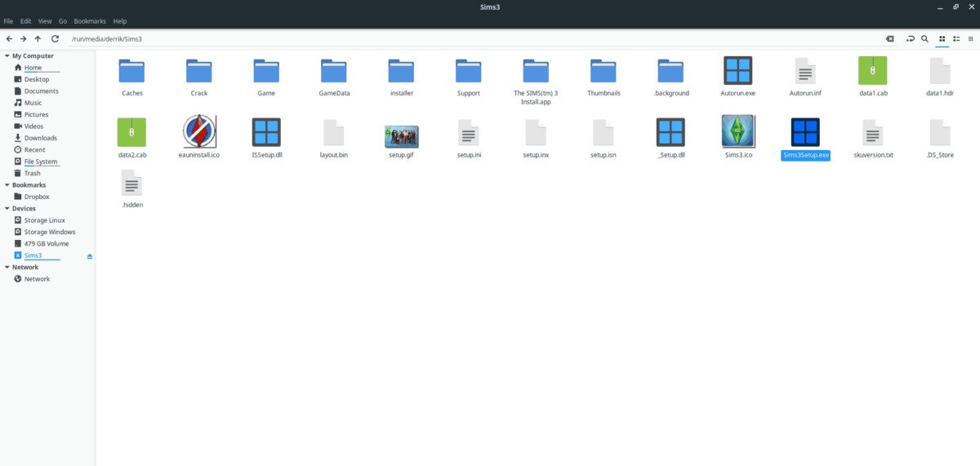The width and height of the screenshot is (980, 466).
Task: Click the location path field
Action: coord(474,38)
